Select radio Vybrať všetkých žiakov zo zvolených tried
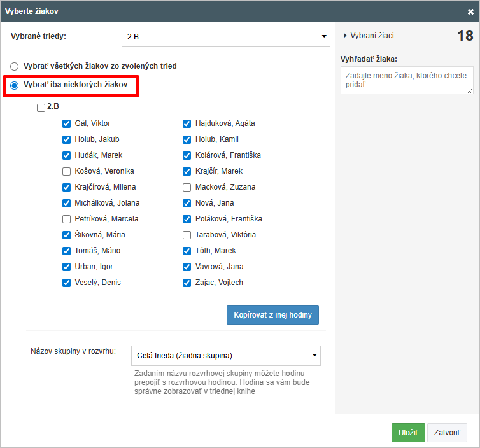This screenshot has width=480, height=448. [x=15, y=66]
